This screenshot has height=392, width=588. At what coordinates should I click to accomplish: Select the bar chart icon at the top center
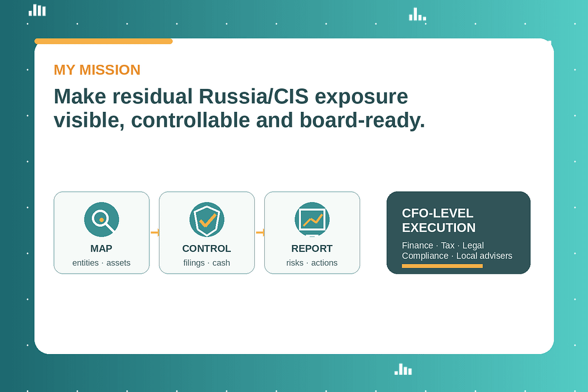(x=417, y=13)
